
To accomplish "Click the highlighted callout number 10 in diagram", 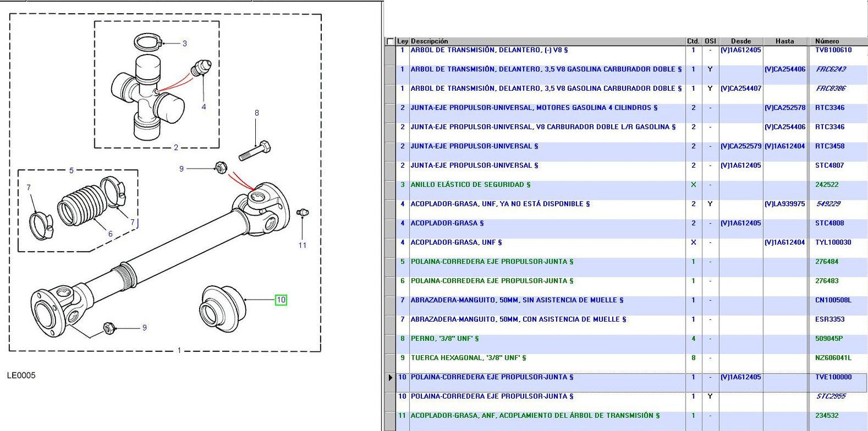I will tap(281, 300).
